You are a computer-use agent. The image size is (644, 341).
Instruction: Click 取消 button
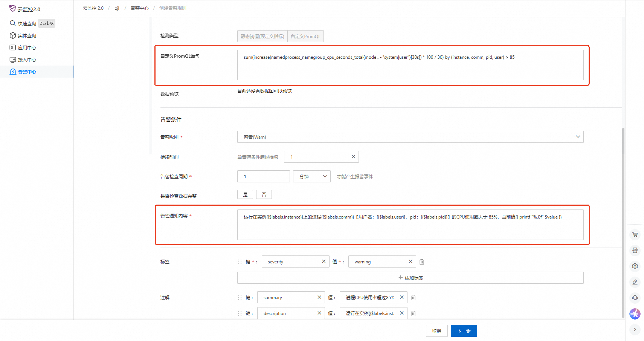pyautogui.click(x=437, y=331)
